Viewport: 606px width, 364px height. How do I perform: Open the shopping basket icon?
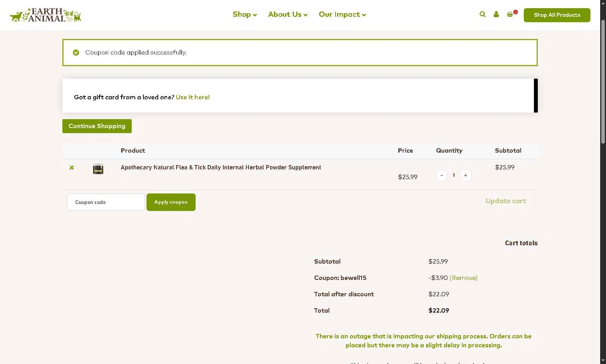[x=510, y=14]
